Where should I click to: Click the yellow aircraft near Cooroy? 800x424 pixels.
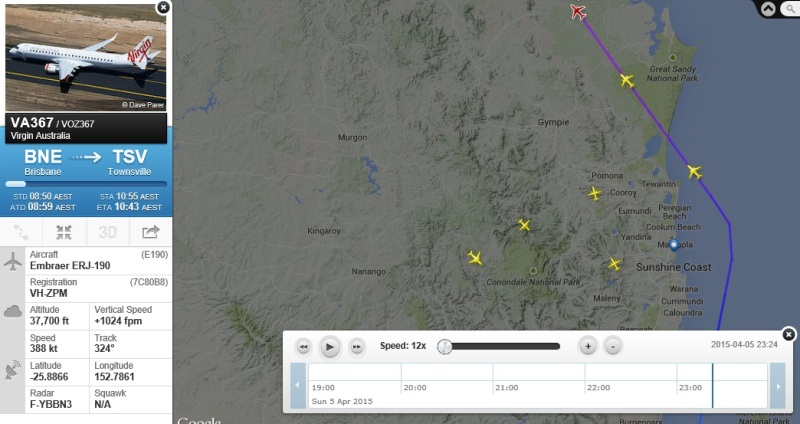pos(594,193)
